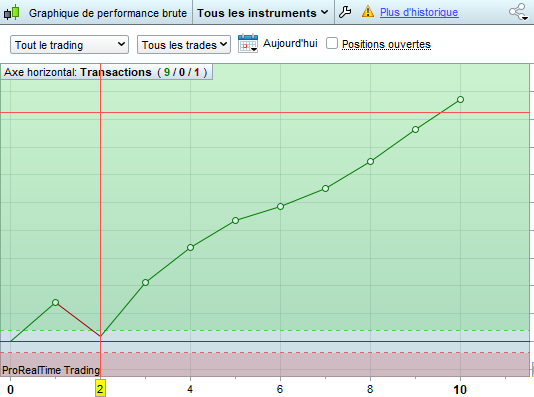Follow the Plus d'historique link

pyautogui.click(x=419, y=12)
